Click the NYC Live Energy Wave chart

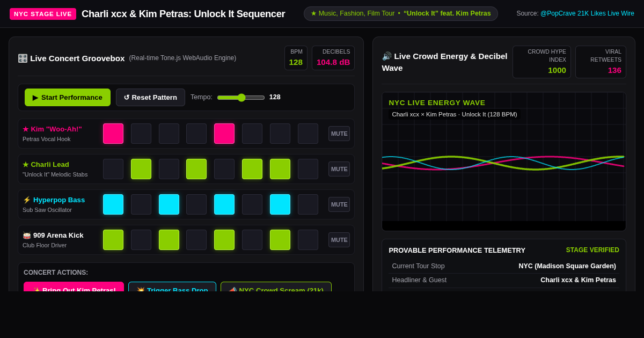coord(504,161)
